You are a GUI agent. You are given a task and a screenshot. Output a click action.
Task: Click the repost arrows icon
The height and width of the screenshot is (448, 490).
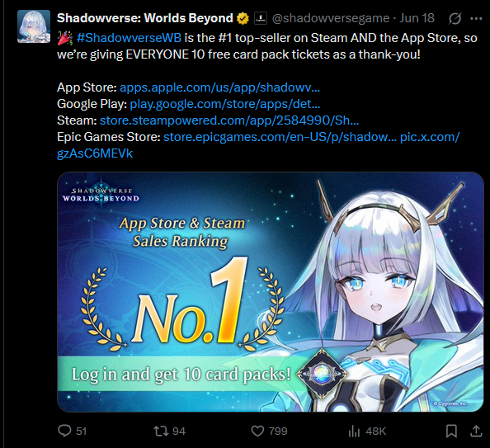coord(161,431)
